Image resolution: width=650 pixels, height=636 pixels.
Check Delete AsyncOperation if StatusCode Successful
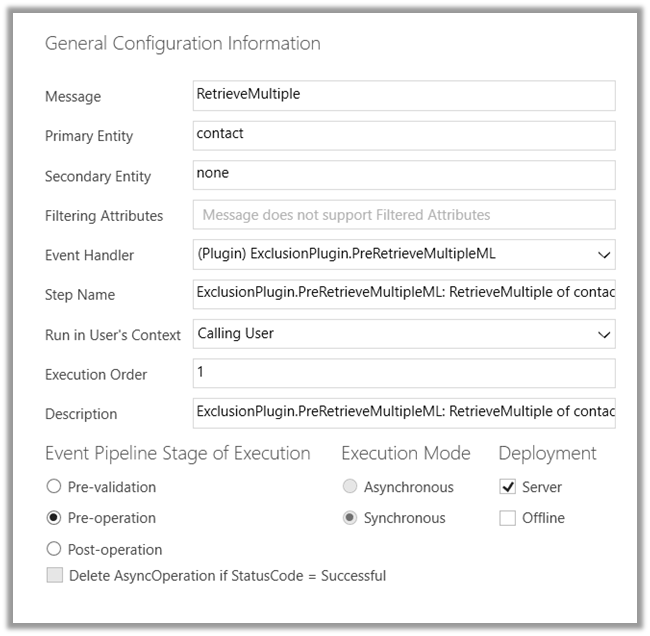[54, 576]
